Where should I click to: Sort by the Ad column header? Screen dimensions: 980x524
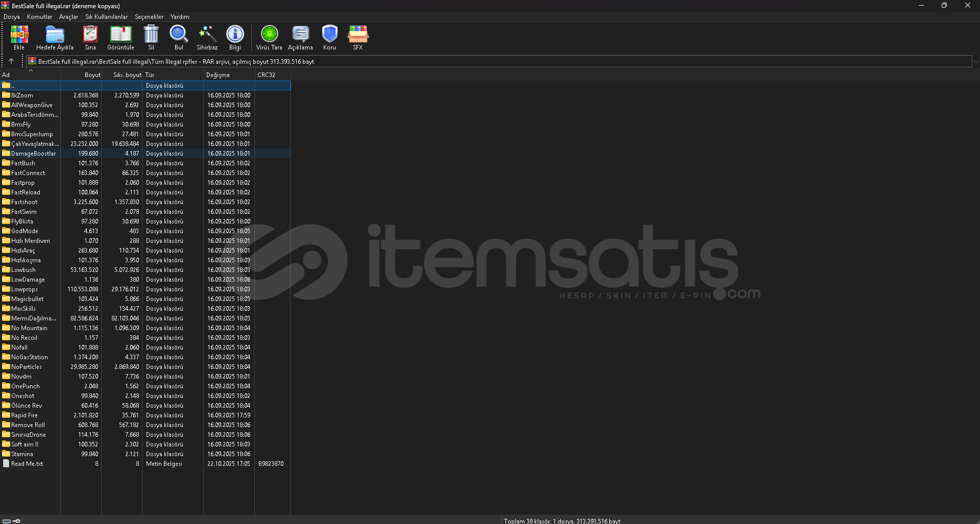[30, 75]
